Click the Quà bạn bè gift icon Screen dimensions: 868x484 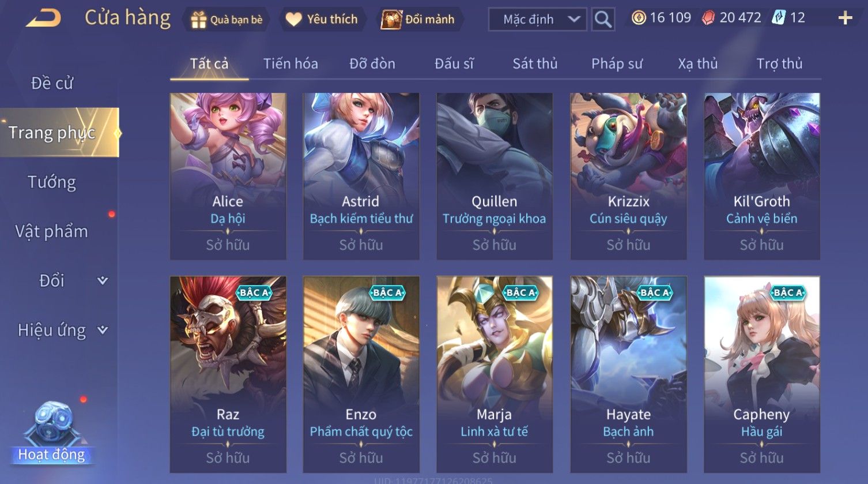[x=199, y=20]
